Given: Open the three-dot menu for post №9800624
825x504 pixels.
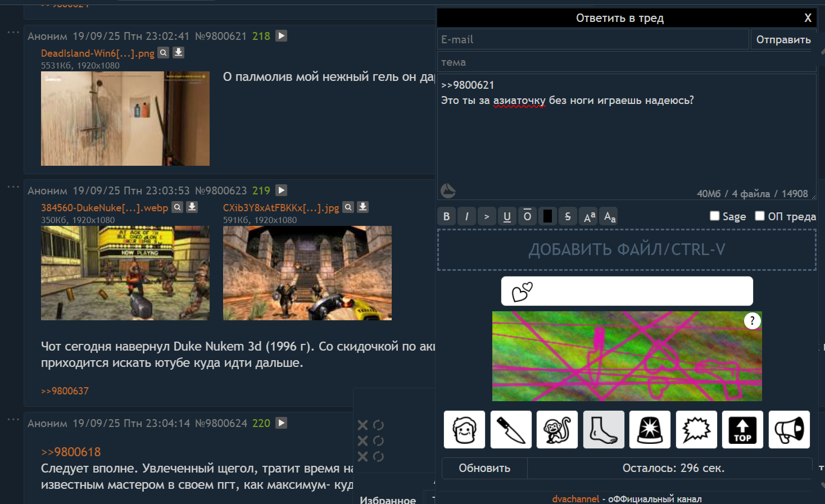Looking at the screenshot, I should pyautogui.click(x=13, y=420).
